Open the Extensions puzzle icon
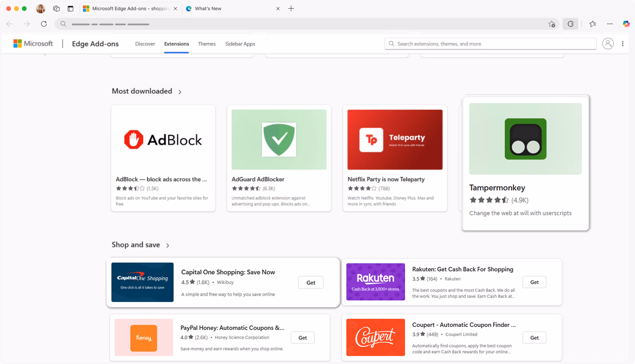Viewport: 635px width, 364px height. point(570,24)
